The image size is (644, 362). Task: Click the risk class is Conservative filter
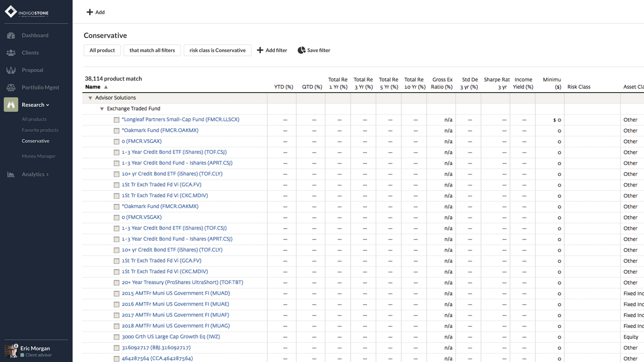pyautogui.click(x=217, y=50)
